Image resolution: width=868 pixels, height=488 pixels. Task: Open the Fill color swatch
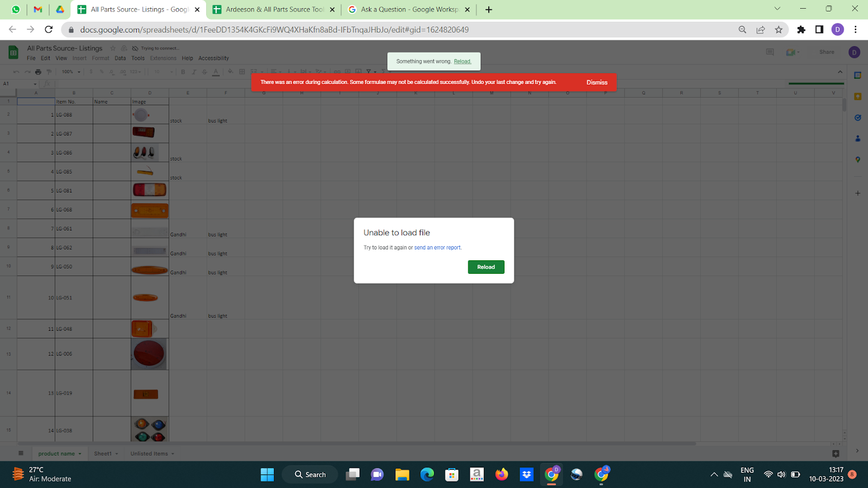[x=230, y=71]
